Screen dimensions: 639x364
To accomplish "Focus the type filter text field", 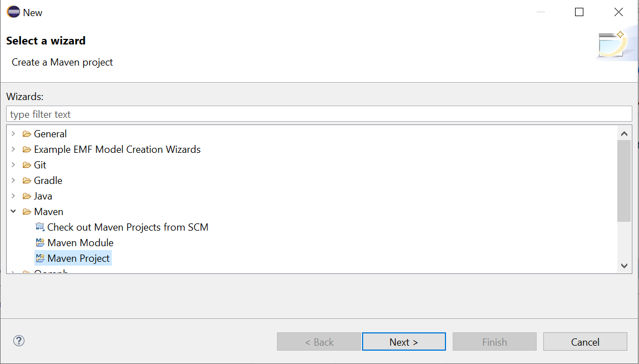I will pyautogui.click(x=319, y=114).
